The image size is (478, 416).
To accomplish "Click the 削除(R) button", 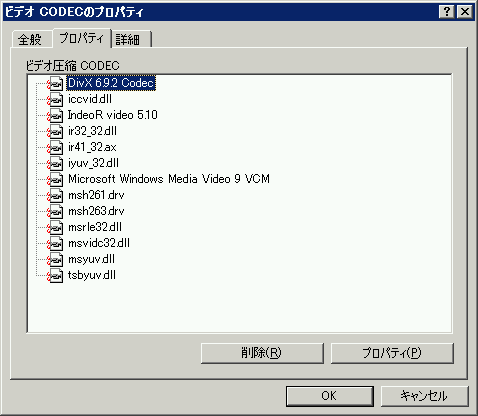I will [x=262, y=353].
